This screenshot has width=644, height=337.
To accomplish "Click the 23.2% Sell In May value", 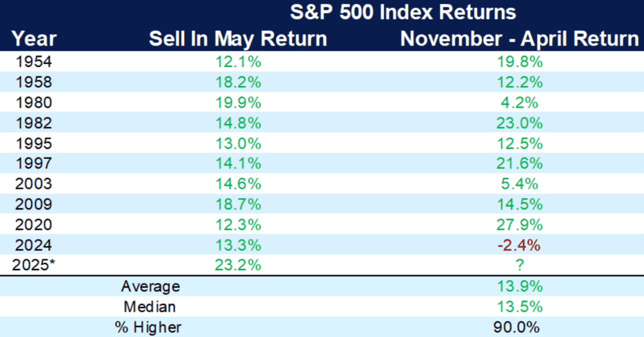I will click(x=239, y=265).
